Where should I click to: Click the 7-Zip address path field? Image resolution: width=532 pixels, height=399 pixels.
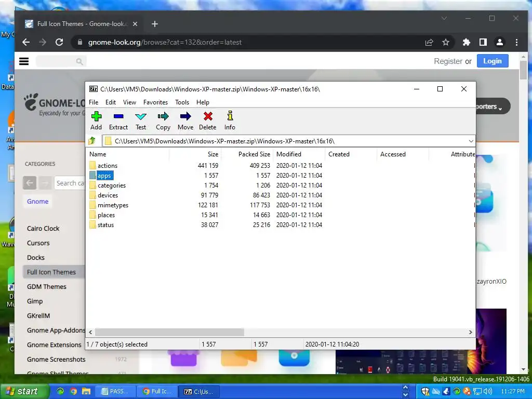click(288, 141)
